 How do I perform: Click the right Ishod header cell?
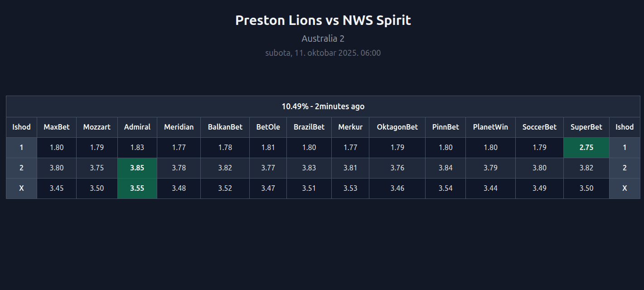tap(624, 127)
